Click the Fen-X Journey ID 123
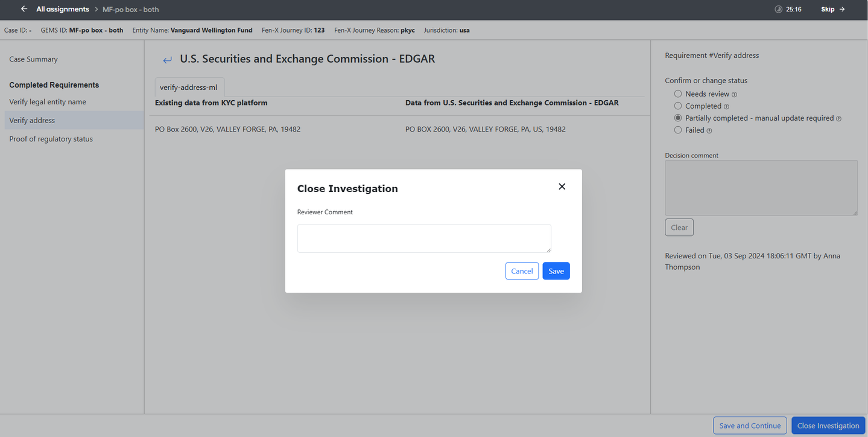The image size is (868, 437). [293, 30]
